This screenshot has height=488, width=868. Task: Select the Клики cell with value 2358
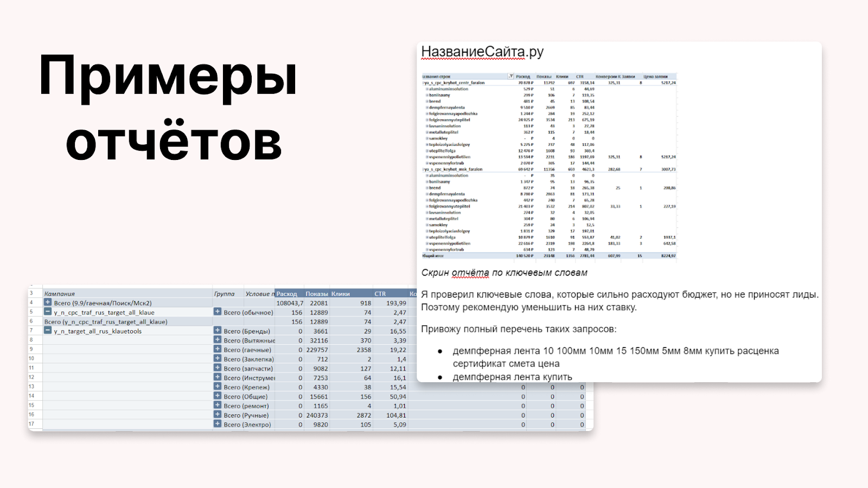tap(352, 350)
